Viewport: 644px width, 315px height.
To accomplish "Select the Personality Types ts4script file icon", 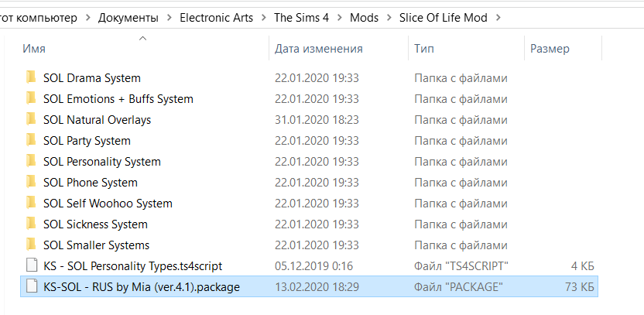I will click(32, 265).
